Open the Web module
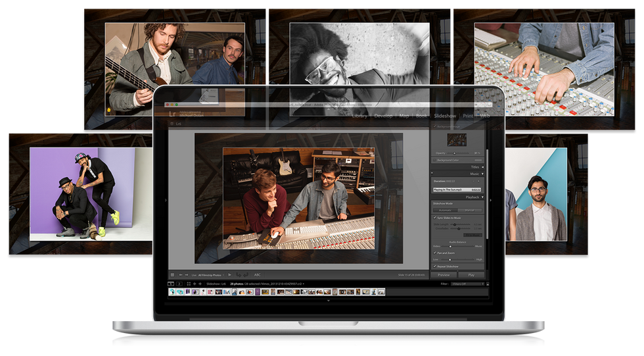 click(x=485, y=116)
